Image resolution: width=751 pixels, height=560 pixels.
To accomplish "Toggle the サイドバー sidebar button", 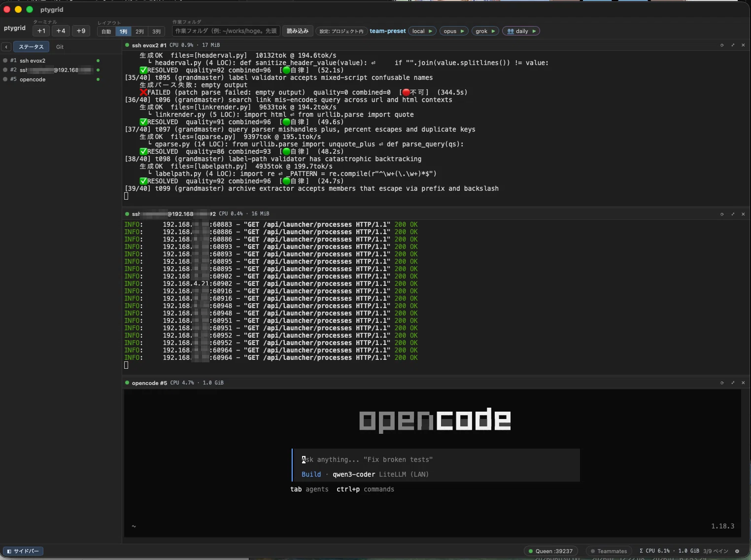I will [x=23, y=551].
